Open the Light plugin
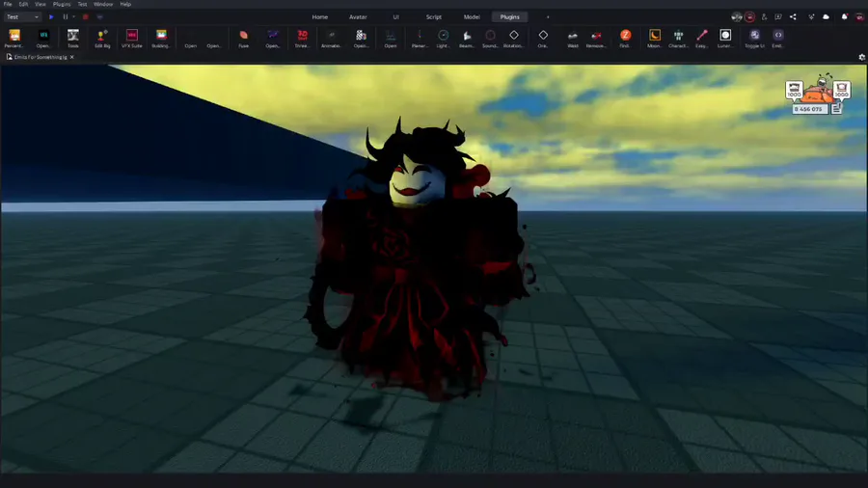 click(x=443, y=38)
